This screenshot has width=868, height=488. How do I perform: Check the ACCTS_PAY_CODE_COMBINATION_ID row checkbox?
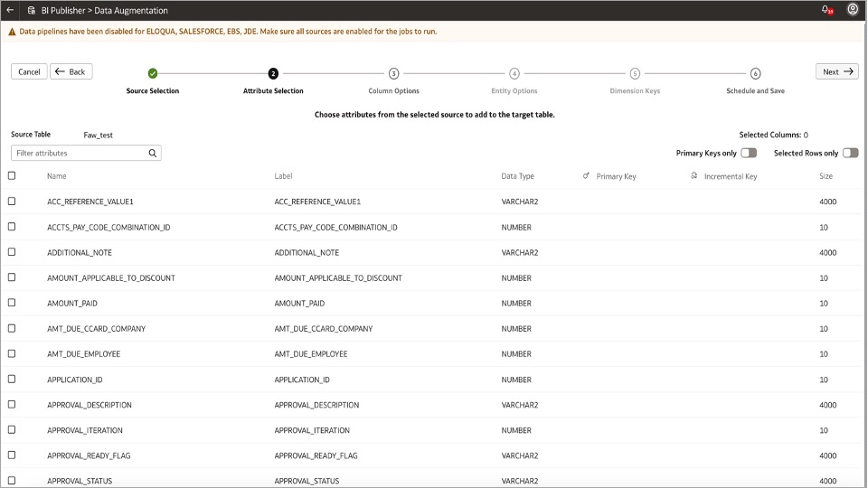point(12,226)
